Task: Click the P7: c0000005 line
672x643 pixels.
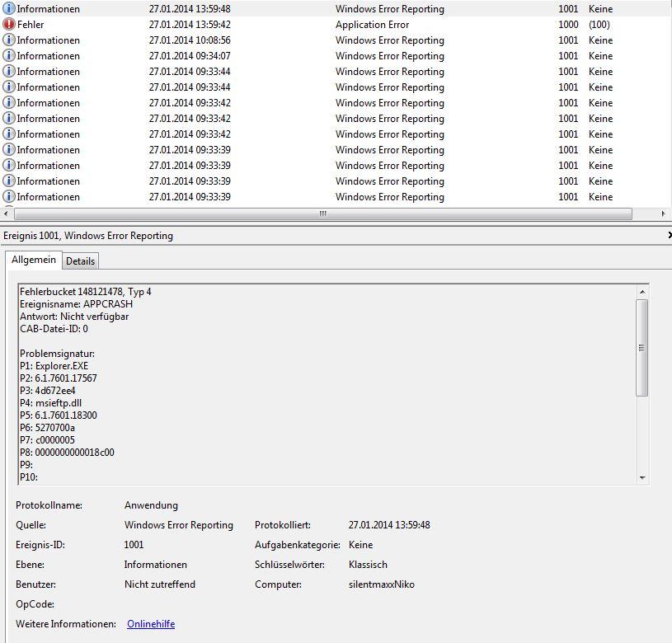Action: (47, 440)
